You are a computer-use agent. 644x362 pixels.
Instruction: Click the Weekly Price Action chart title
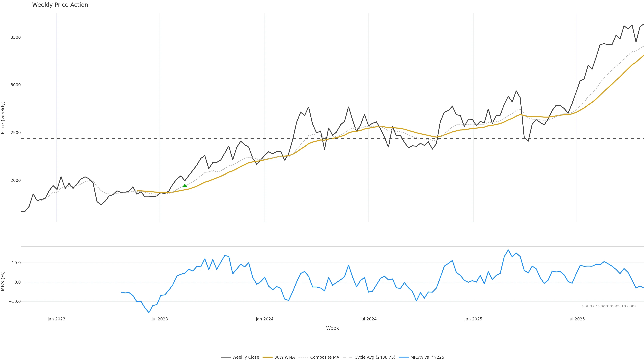(x=60, y=5)
